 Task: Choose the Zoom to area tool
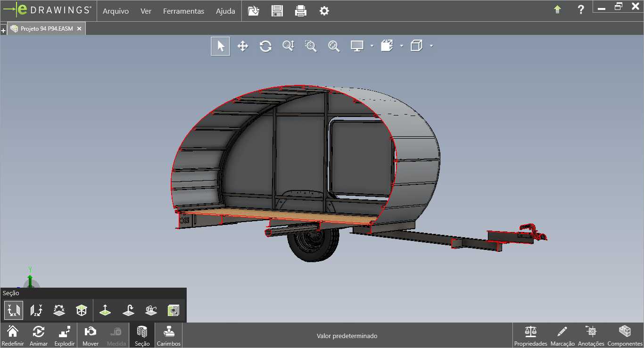(x=311, y=46)
